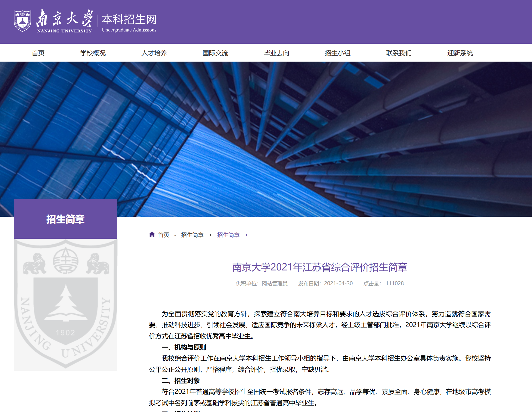Viewport: 532px width, 412px height.
Task: Open the 学校概况 menu item
Action: (93, 53)
